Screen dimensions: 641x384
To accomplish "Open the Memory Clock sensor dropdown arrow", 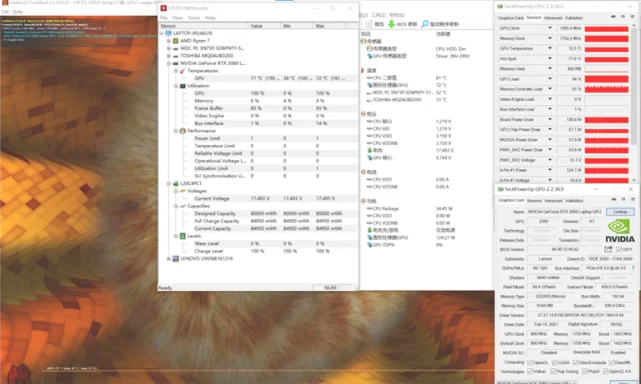I will coord(550,38).
